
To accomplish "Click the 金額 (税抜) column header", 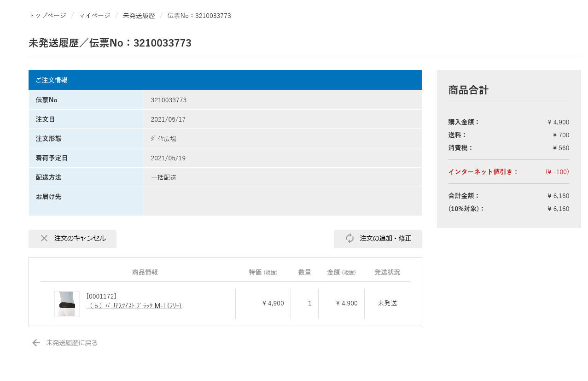I will (342, 272).
